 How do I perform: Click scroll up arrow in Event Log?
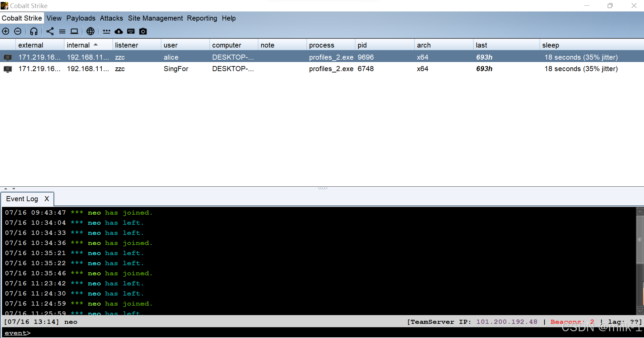[x=640, y=211]
